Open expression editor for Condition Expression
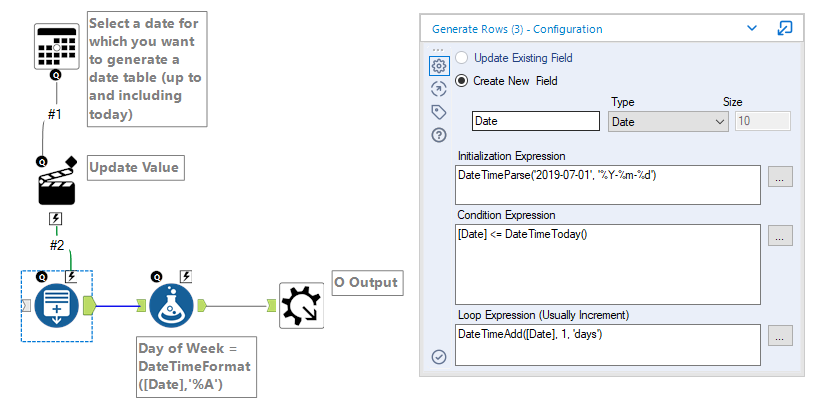 click(x=781, y=236)
